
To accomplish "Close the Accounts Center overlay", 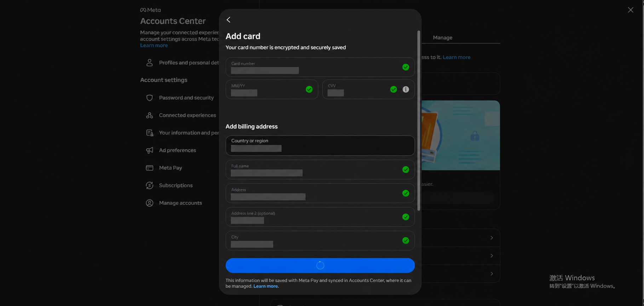I will [631, 10].
